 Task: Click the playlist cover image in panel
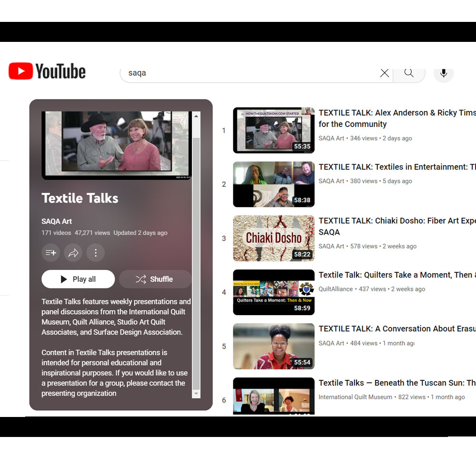coord(116,145)
